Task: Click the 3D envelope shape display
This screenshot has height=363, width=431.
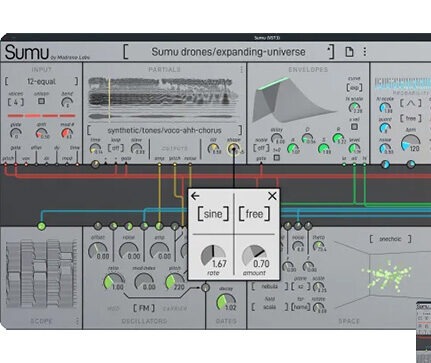Action: 296,100
